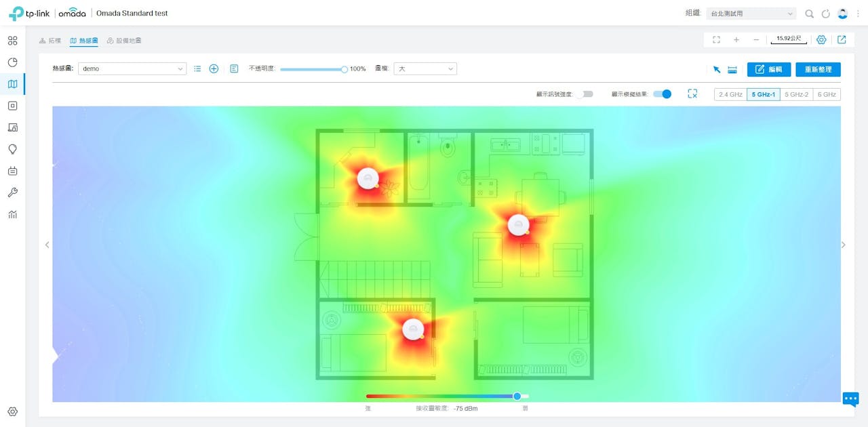Click the TP-Link Omada logo
This screenshot has width=868, height=427.
point(47,14)
